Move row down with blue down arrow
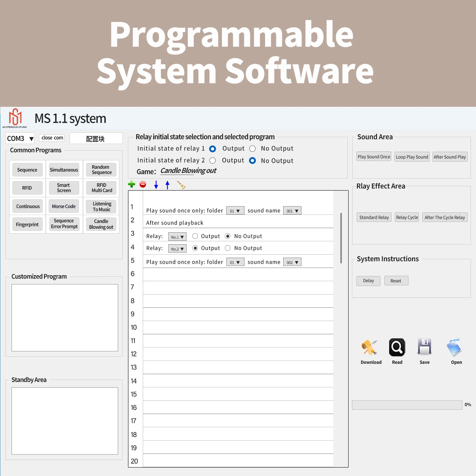The height and width of the screenshot is (476, 476). pyautogui.click(x=156, y=185)
